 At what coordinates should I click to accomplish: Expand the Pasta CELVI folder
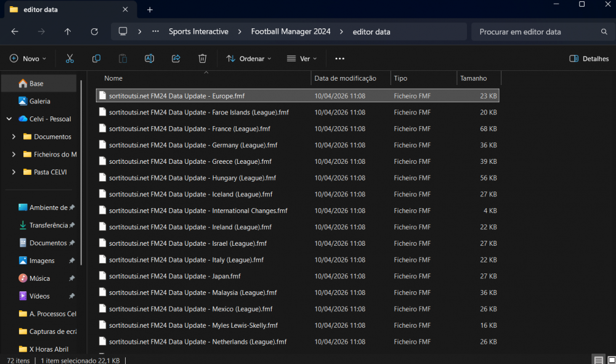click(x=14, y=172)
